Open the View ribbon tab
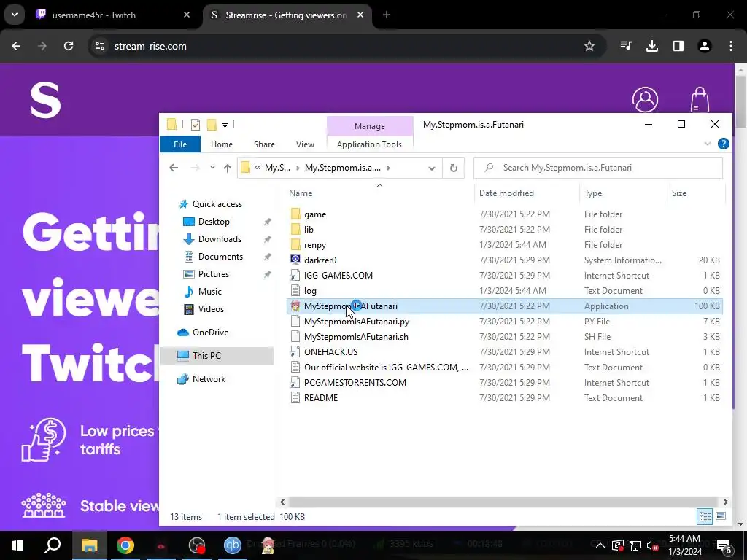Screen dimensions: 747x560 tap(305, 144)
